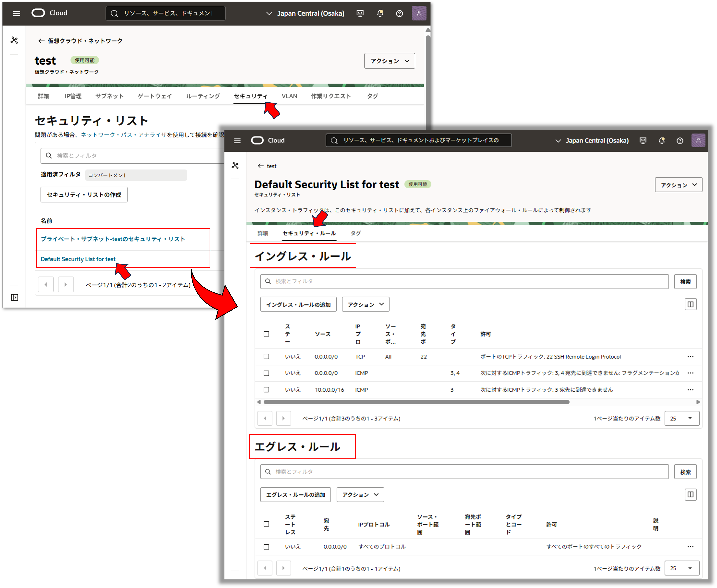Check the checkbox for 10.0.0.0/16 ICMP rule
The width and height of the screenshot is (717, 588).
click(x=266, y=390)
